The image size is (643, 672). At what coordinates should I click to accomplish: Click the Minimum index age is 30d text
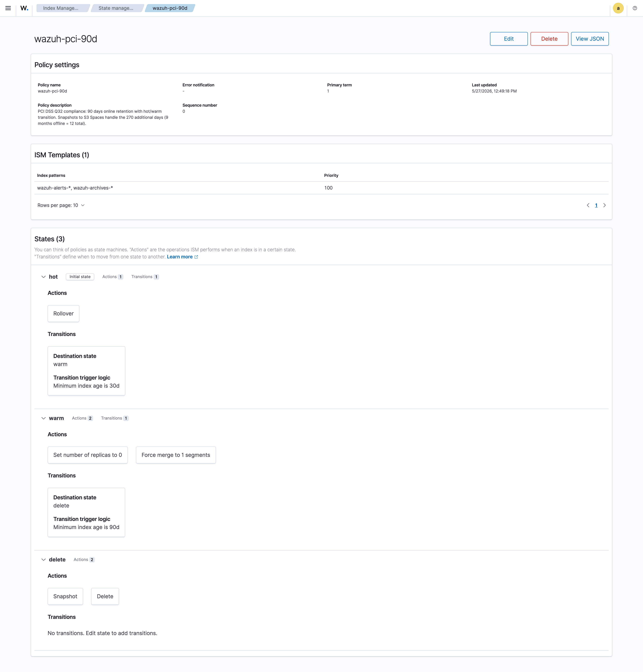pyautogui.click(x=86, y=386)
